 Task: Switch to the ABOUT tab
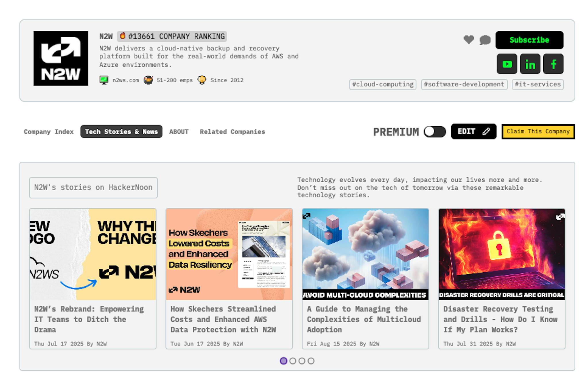(178, 131)
